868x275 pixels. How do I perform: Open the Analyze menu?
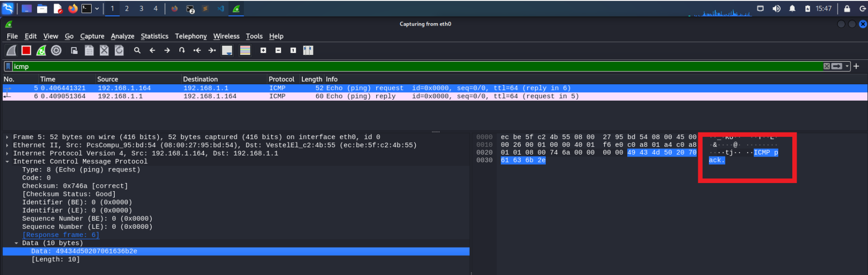pos(122,36)
